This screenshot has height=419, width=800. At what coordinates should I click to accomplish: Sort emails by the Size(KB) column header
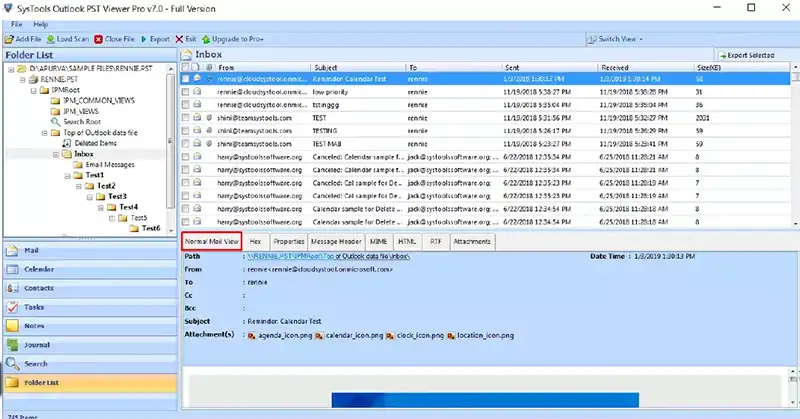(741, 67)
